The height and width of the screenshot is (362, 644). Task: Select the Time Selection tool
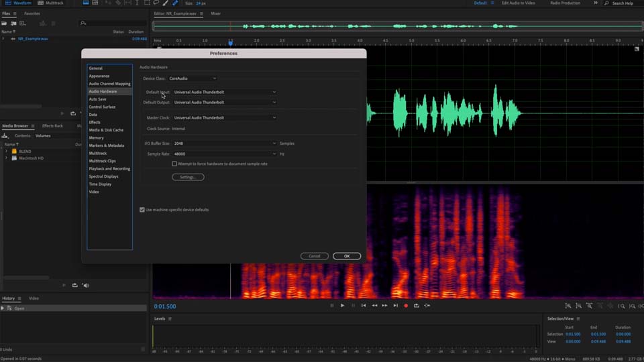click(137, 3)
